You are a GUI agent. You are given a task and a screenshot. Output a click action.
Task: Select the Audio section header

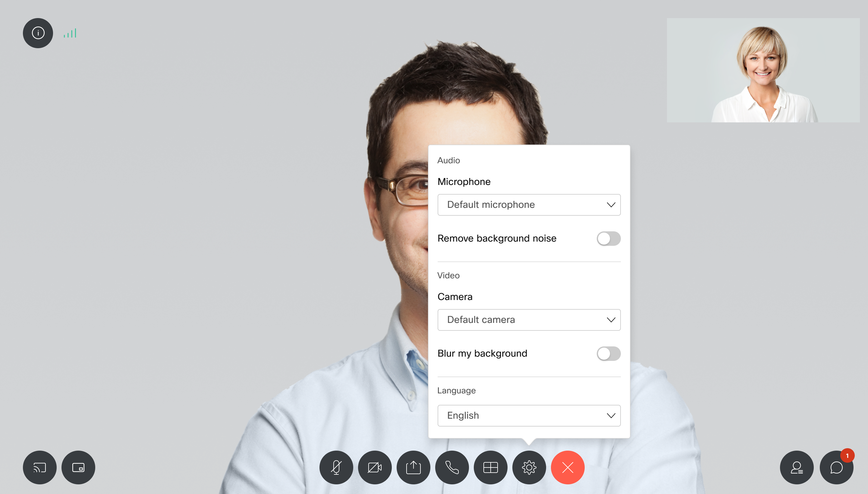coord(448,160)
